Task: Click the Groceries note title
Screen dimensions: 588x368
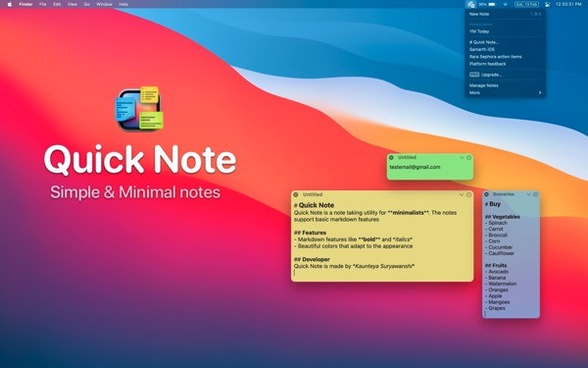Action: pos(504,194)
